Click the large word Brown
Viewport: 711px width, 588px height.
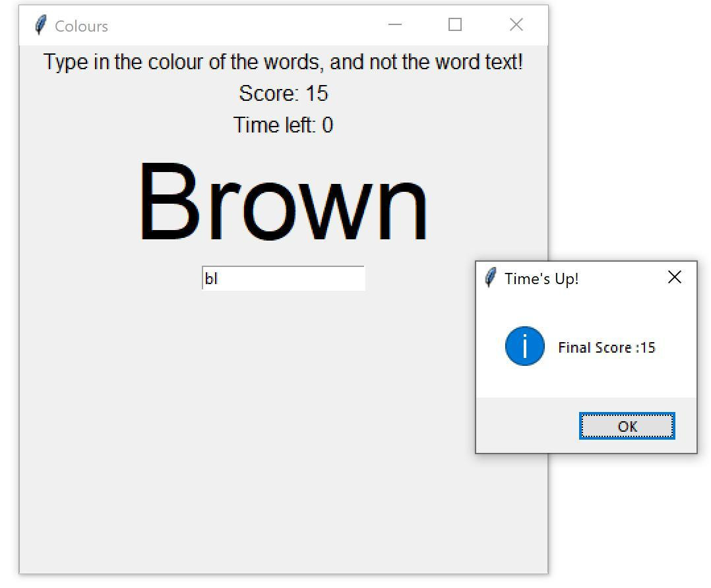coord(283,203)
